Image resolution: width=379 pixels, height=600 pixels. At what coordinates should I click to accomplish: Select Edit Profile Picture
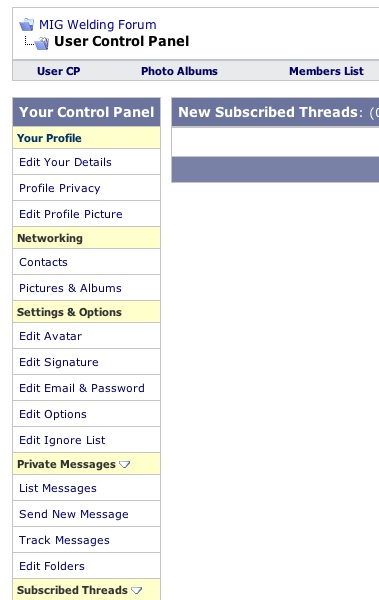(71, 214)
